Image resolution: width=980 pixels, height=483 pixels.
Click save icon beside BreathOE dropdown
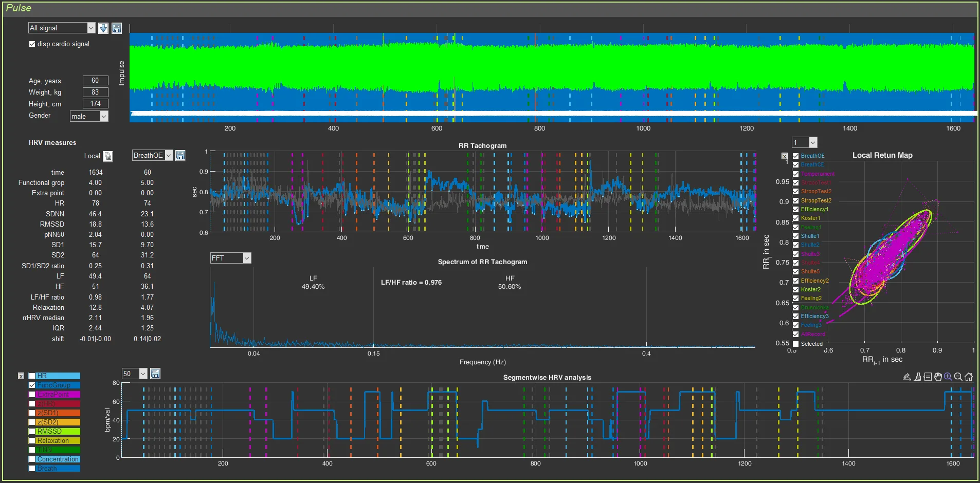point(180,155)
